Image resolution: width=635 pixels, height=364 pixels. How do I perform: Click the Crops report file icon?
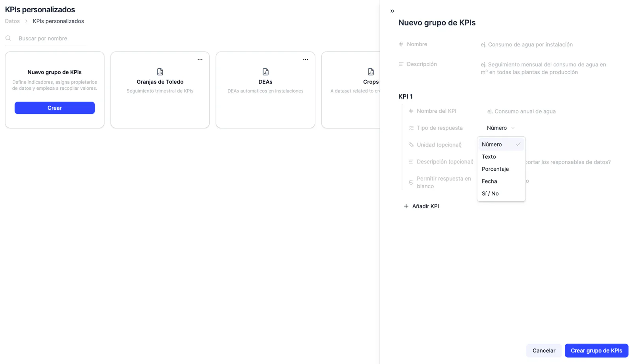tap(371, 72)
